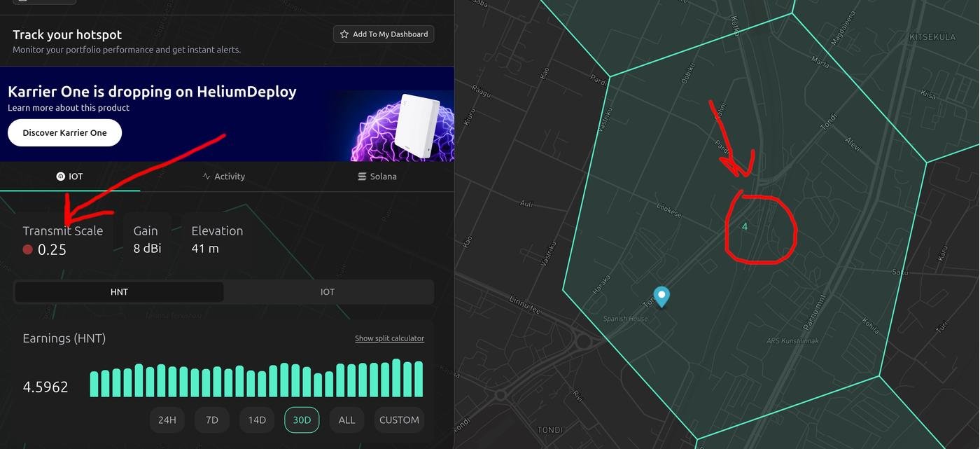Click the hotspot location pin on map
The height and width of the screenshot is (449, 980).
tap(661, 296)
